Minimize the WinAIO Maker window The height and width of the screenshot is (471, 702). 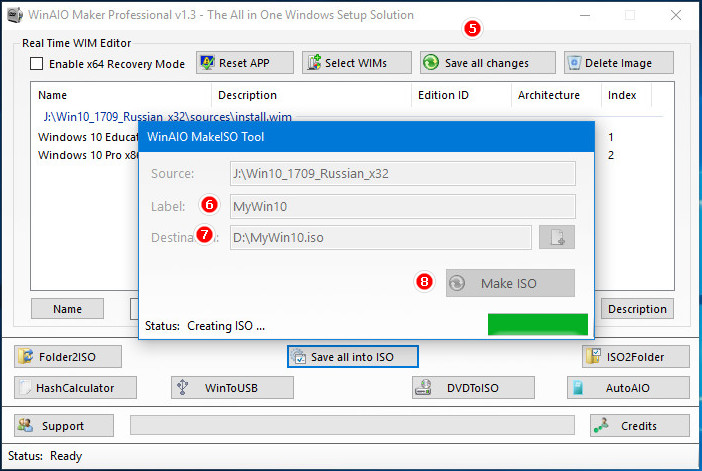click(585, 15)
